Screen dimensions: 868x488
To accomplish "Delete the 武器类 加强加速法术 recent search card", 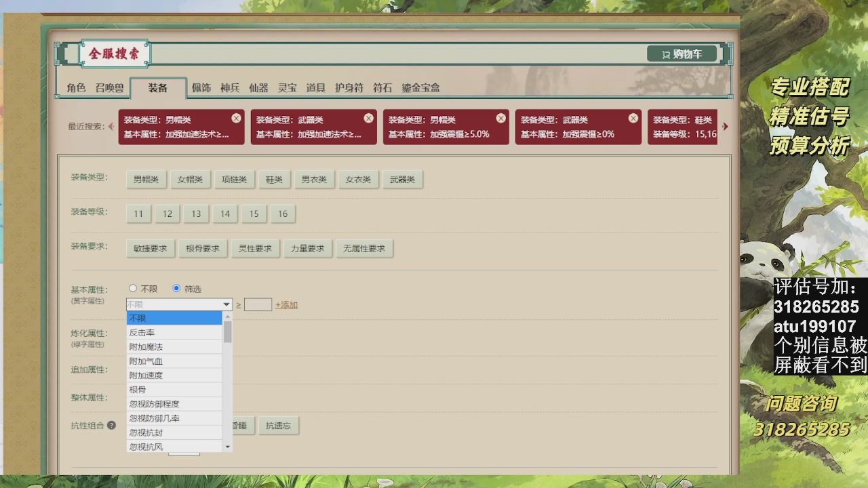I will (x=368, y=118).
